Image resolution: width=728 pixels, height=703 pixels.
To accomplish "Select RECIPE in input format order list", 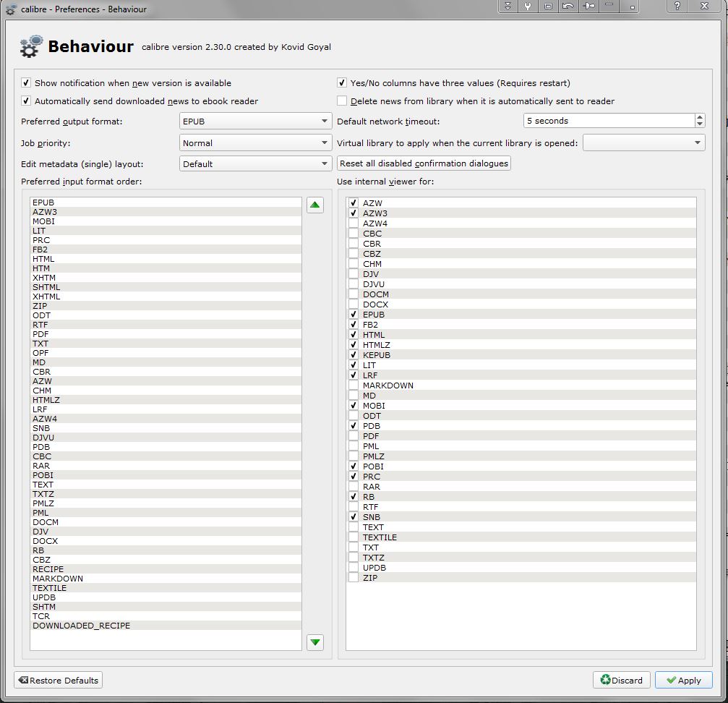I will (x=166, y=569).
